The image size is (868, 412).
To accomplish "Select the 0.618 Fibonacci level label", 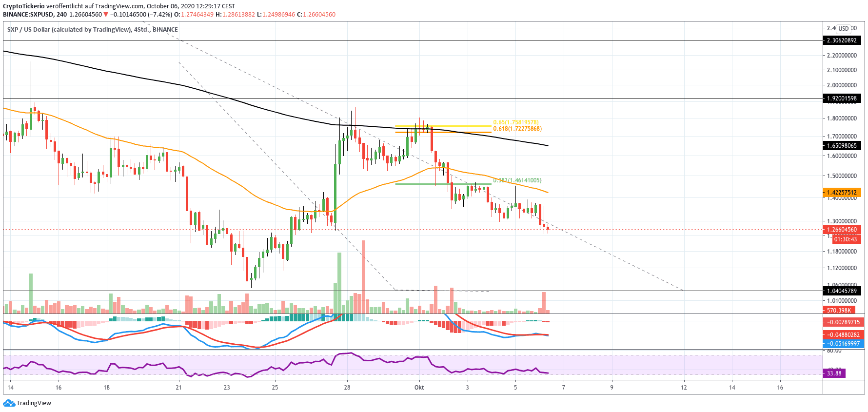I will coord(517,129).
